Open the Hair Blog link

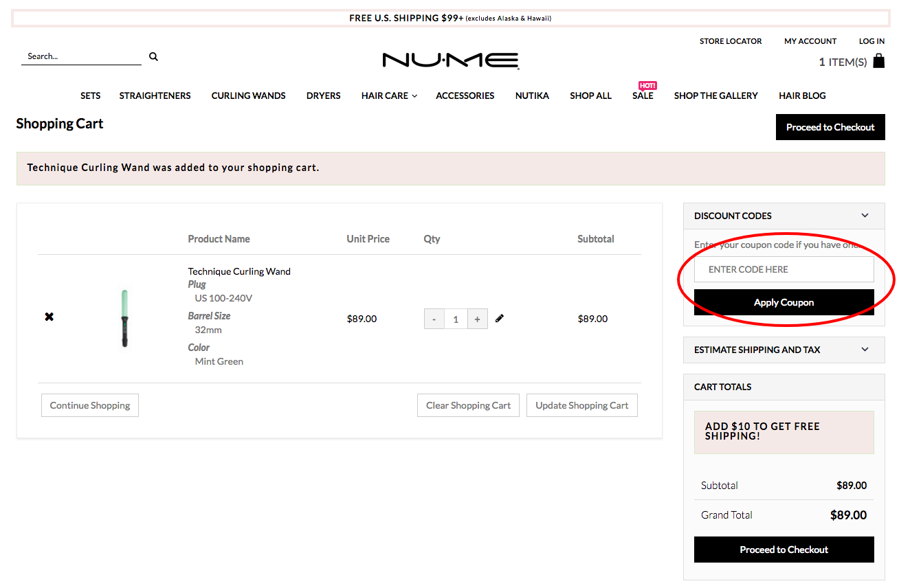pos(802,95)
